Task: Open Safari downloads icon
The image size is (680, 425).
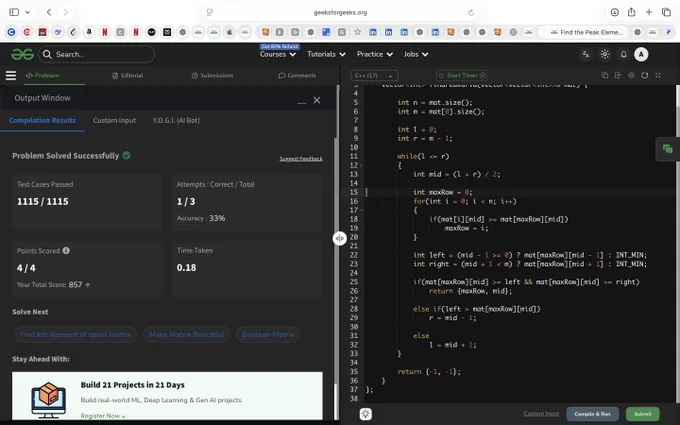Action: point(615,12)
